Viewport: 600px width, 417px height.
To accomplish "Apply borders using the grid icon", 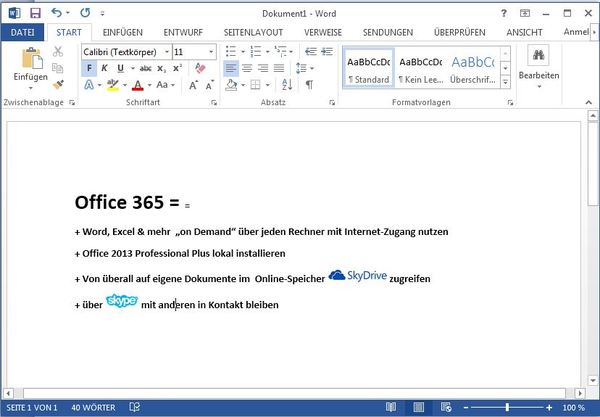I will click(x=255, y=85).
